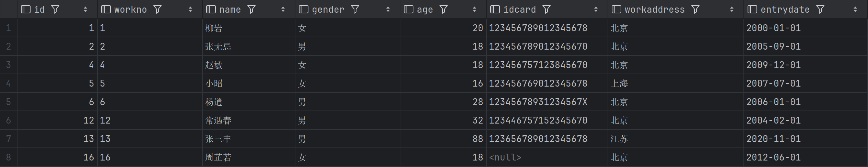This screenshot has width=868, height=167.
Task: Toggle sort arrows for age column
Action: click(474, 10)
